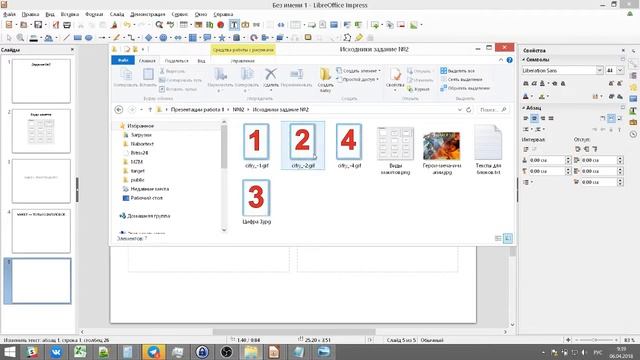The width and height of the screenshot is (640, 360).
Task: Toggle Justified alignment in paragraph section
Action: 551,118
